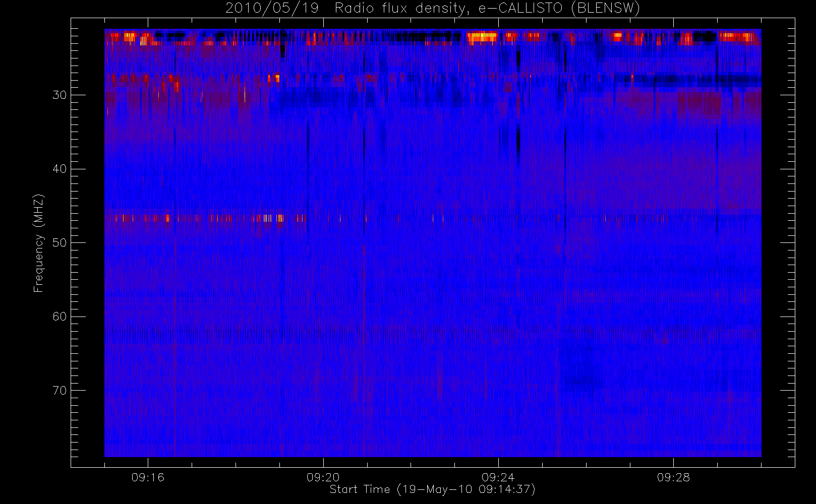The image size is (816, 504).
Task: Click the plot title text 'Radio flux density, e-CALLISTO (BLENSW)'
Action: tap(487, 9)
